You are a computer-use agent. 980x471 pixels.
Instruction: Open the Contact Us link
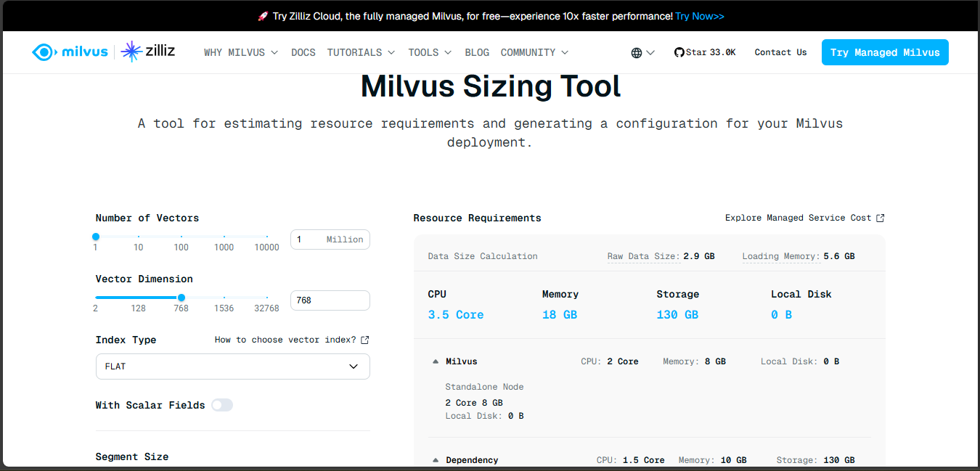click(x=780, y=52)
